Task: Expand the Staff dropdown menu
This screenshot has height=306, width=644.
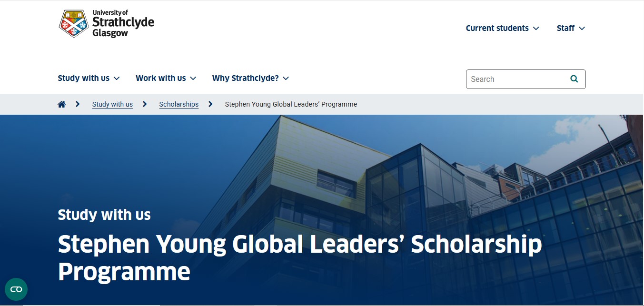Action: click(571, 28)
